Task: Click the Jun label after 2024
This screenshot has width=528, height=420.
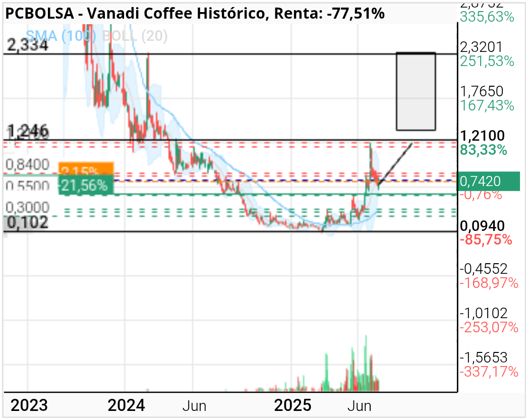Action: 194,406
